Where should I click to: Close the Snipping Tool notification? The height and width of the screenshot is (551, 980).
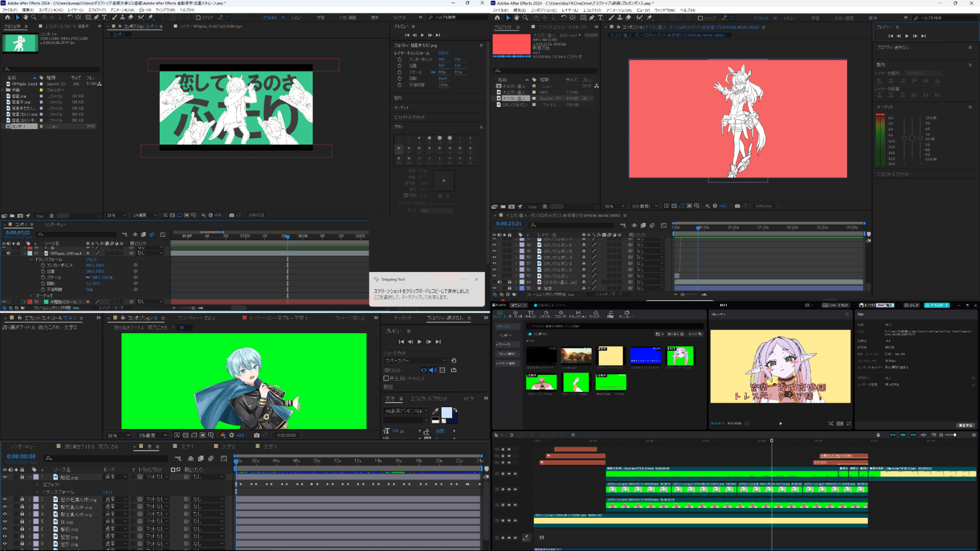pyautogui.click(x=476, y=279)
